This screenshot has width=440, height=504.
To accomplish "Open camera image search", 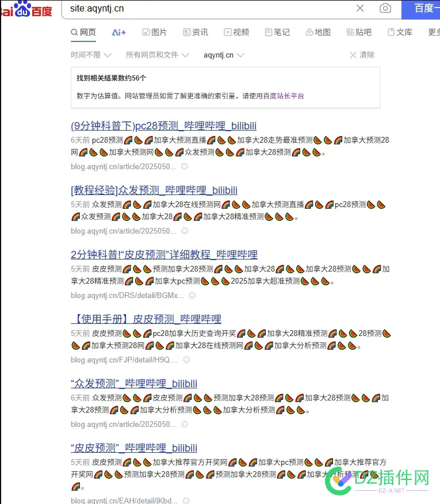I will point(385,8).
